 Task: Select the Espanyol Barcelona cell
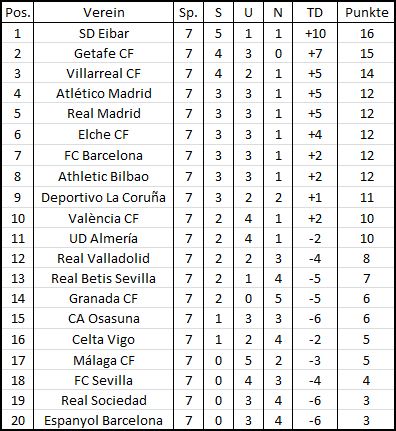103,420
